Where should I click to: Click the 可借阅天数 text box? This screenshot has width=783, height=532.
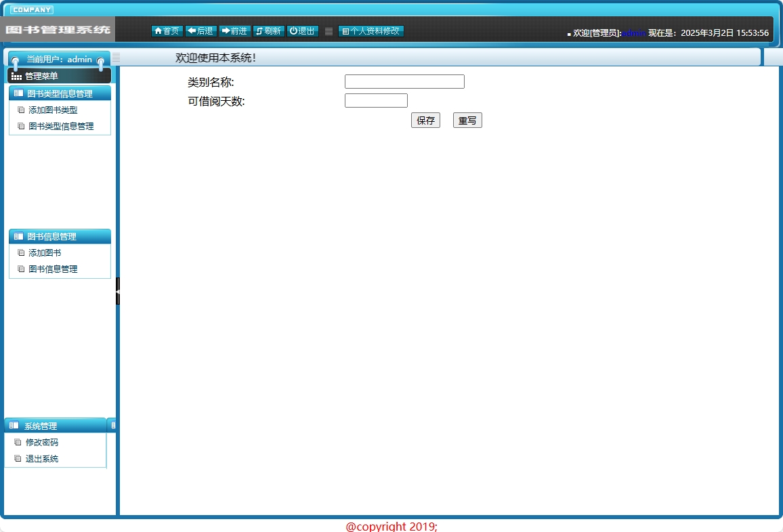376,100
